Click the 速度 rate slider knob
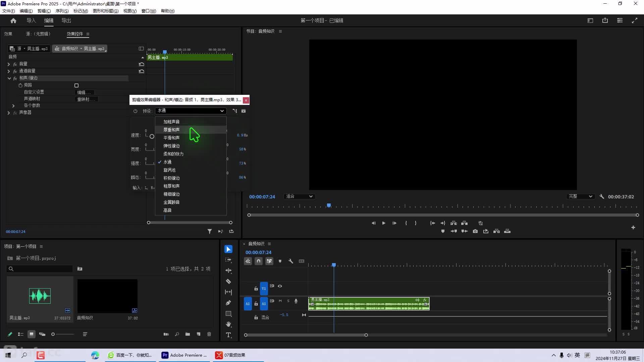 coord(152,136)
